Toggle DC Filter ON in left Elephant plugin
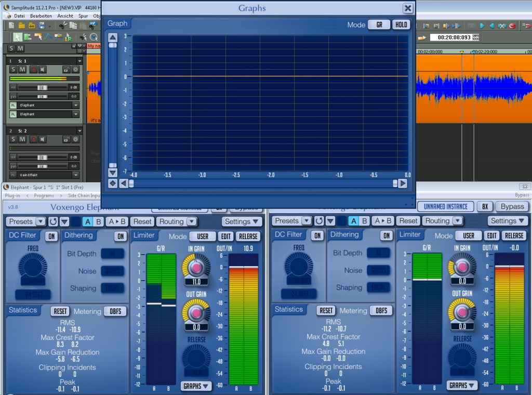The width and height of the screenshot is (532, 395). (51, 236)
